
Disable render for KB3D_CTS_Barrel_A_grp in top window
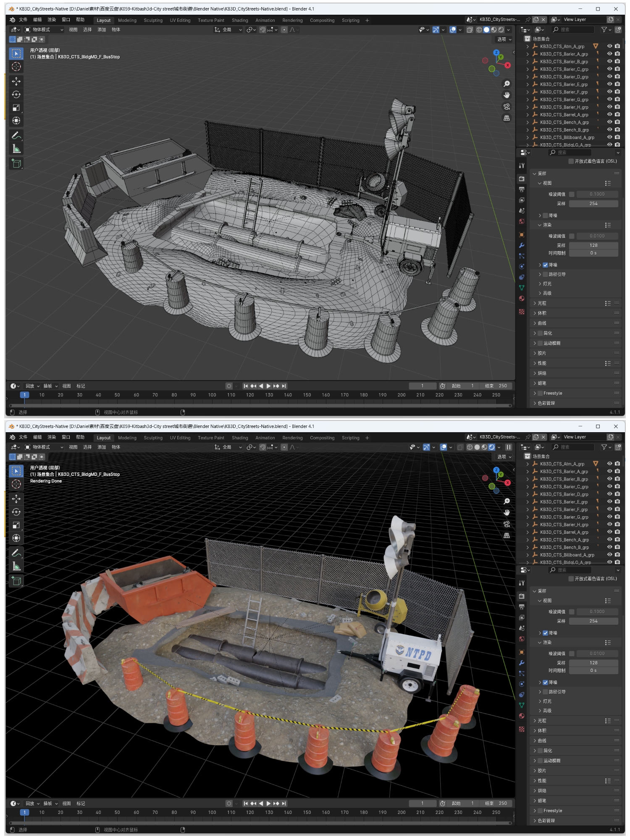[617, 115]
